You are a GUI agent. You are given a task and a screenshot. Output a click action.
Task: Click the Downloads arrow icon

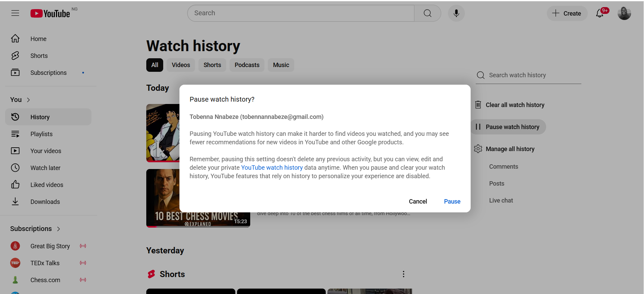click(x=15, y=202)
